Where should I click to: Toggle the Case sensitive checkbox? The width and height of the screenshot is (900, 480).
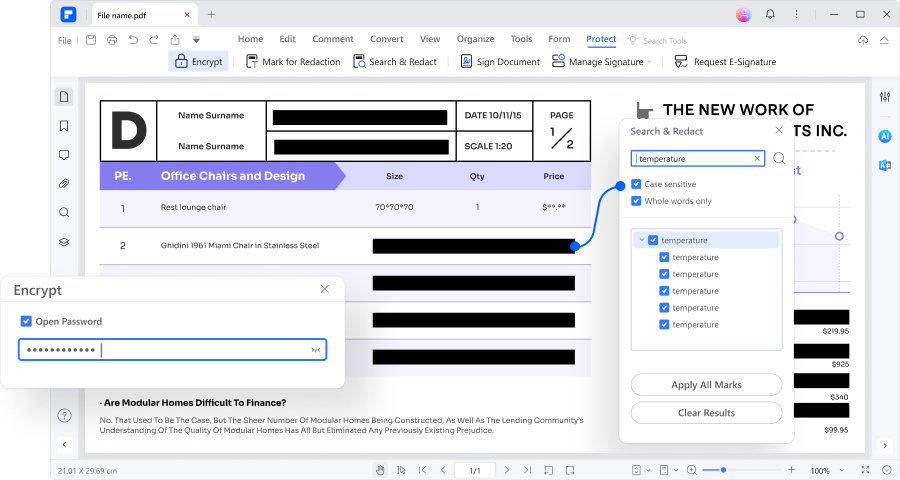point(636,184)
